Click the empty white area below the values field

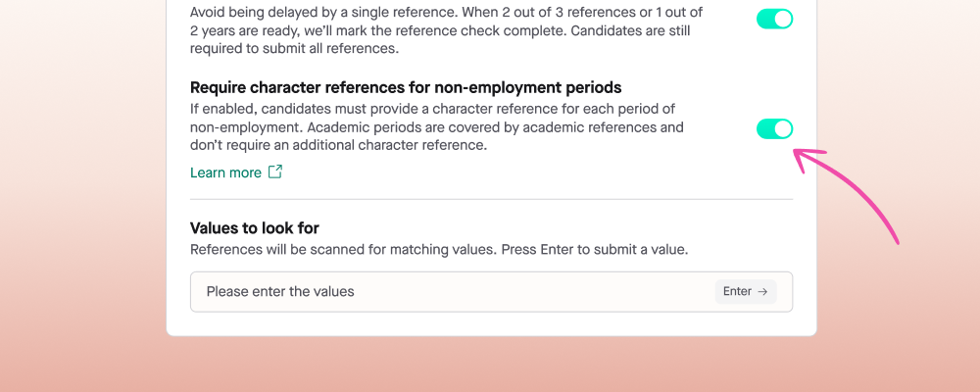click(491, 323)
